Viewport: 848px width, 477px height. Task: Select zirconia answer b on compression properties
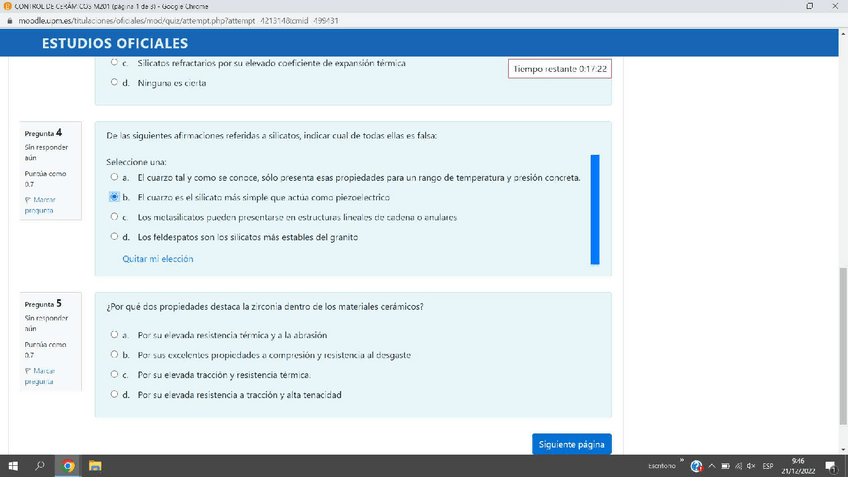pos(114,355)
